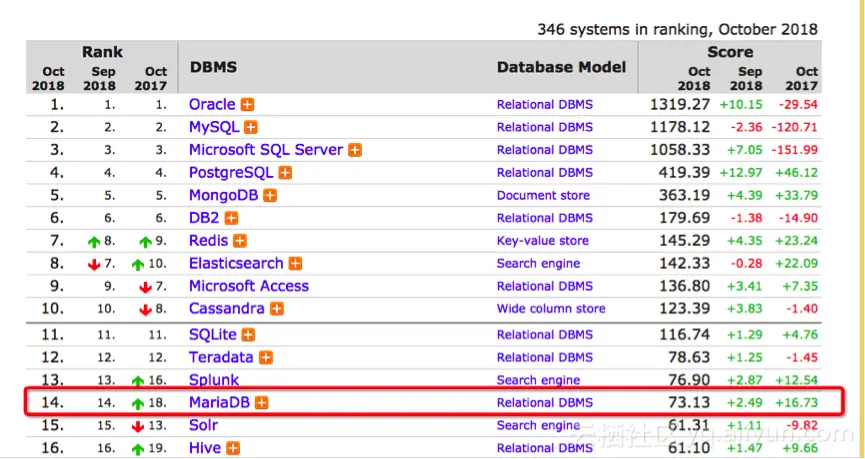Click the Rank column header
This screenshot has width=865, height=459.
pos(102,52)
